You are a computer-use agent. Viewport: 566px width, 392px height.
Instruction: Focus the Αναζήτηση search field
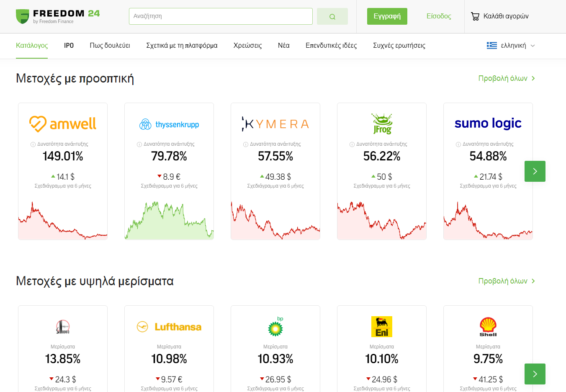click(x=221, y=16)
